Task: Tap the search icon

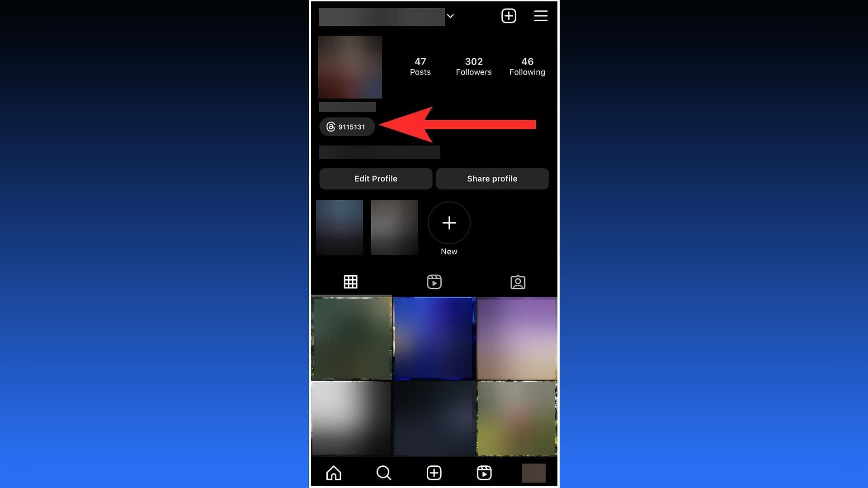Action: tap(383, 473)
